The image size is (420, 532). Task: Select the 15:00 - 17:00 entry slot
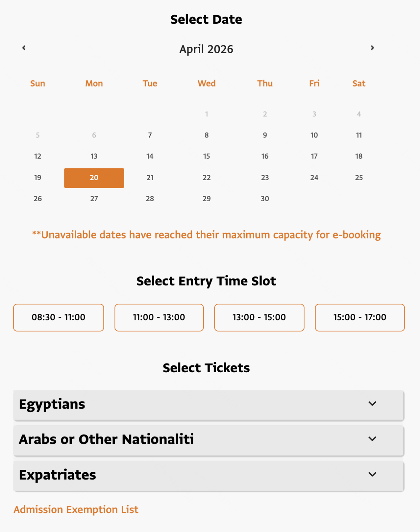tap(360, 317)
